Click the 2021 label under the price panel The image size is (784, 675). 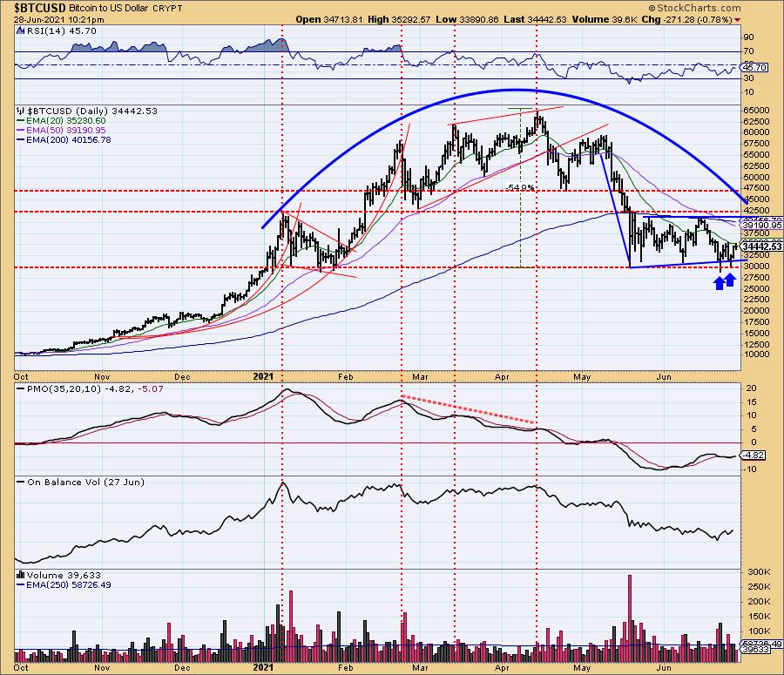[x=263, y=376]
